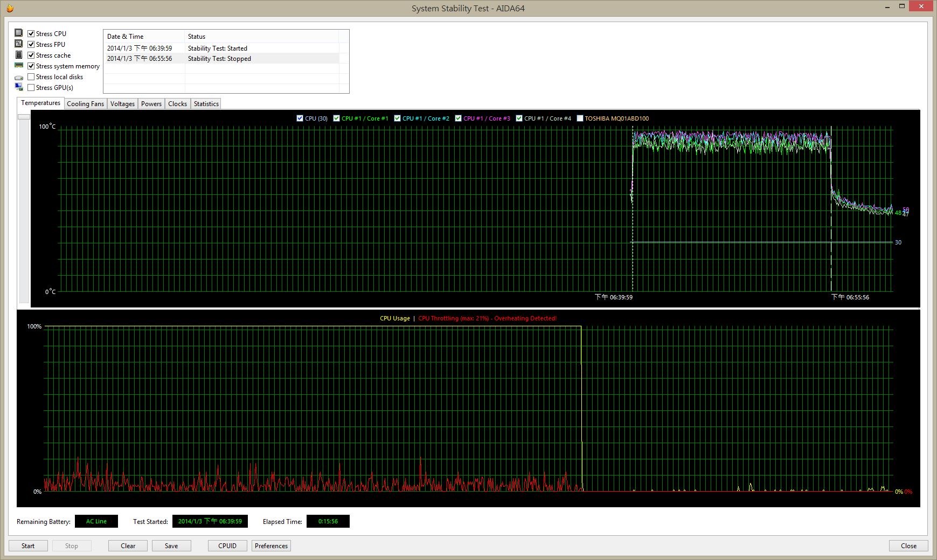Uncheck the Stress cache checkbox
Screen dimensions: 937x560
(31, 55)
